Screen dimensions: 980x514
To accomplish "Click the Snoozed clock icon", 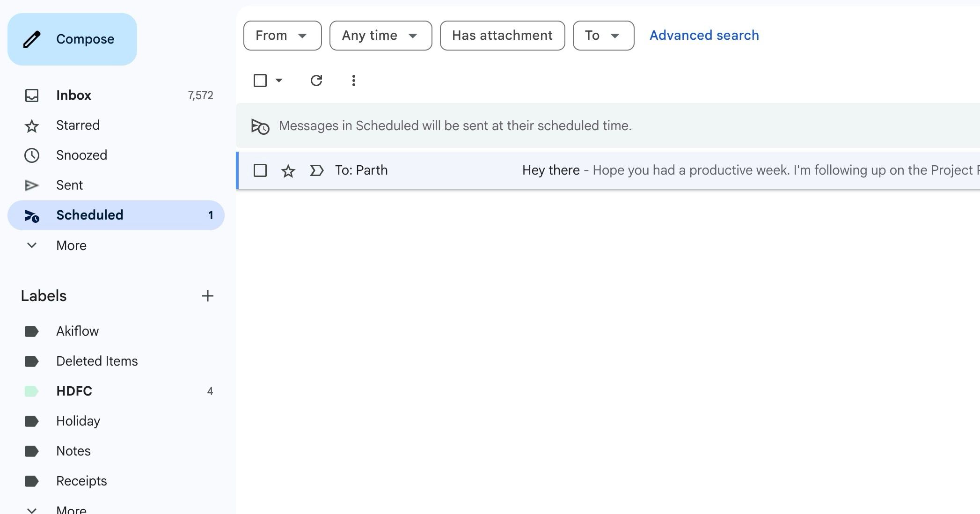I will 32,155.
